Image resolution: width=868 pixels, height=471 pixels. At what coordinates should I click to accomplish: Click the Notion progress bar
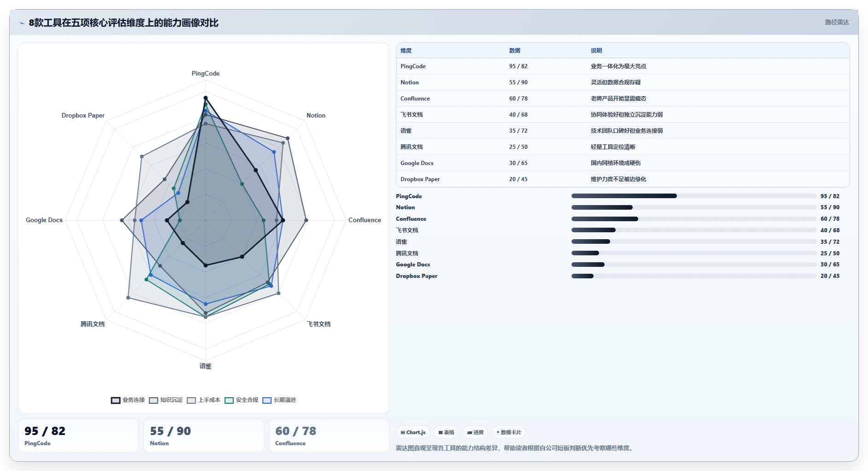click(694, 207)
